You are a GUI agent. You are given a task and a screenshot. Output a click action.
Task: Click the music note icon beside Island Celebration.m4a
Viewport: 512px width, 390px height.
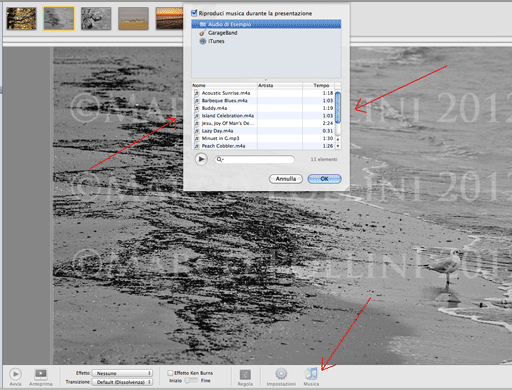(197, 116)
